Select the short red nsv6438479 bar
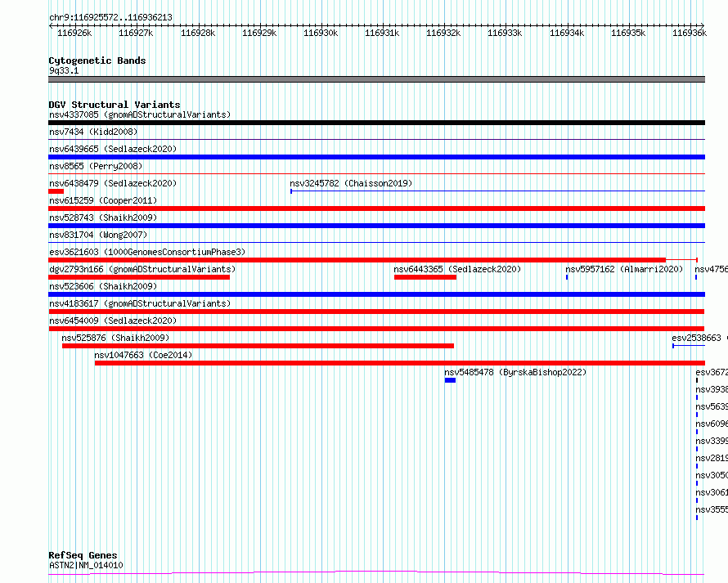 [56, 191]
